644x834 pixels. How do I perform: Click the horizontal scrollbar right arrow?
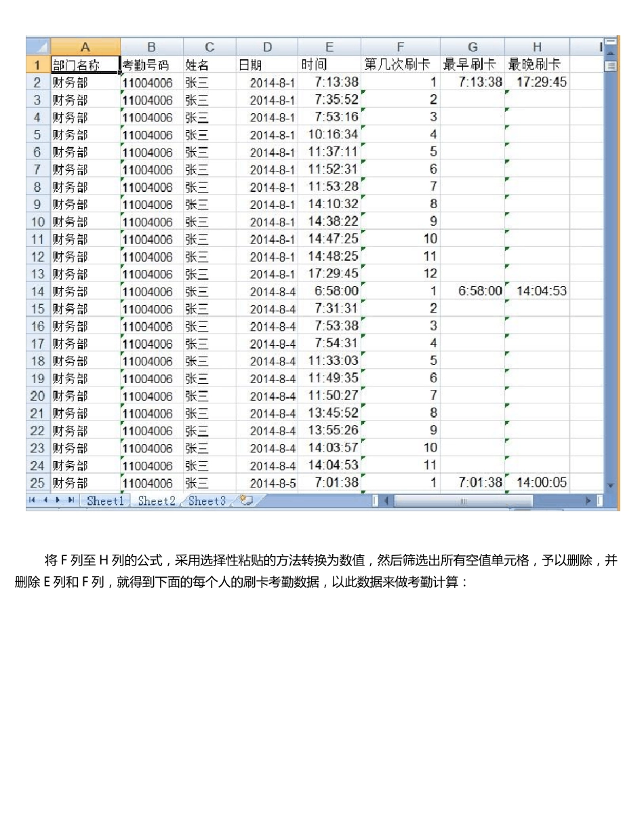589,501
